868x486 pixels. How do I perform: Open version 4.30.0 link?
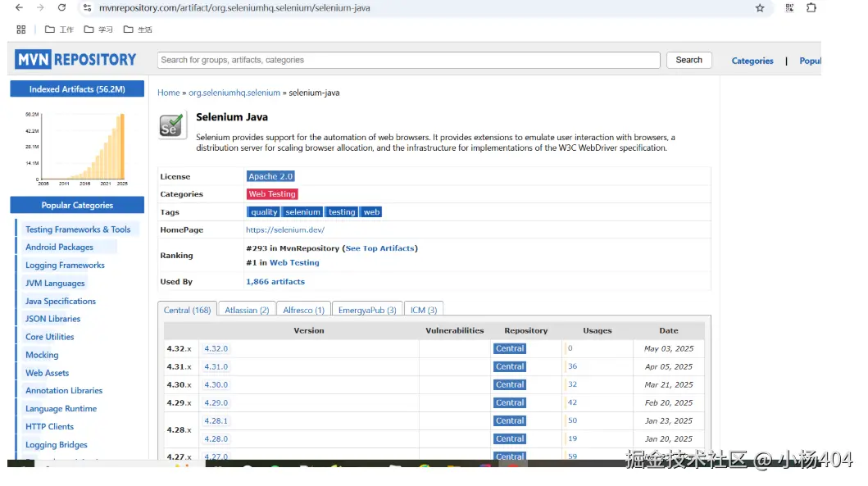click(216, 384)
